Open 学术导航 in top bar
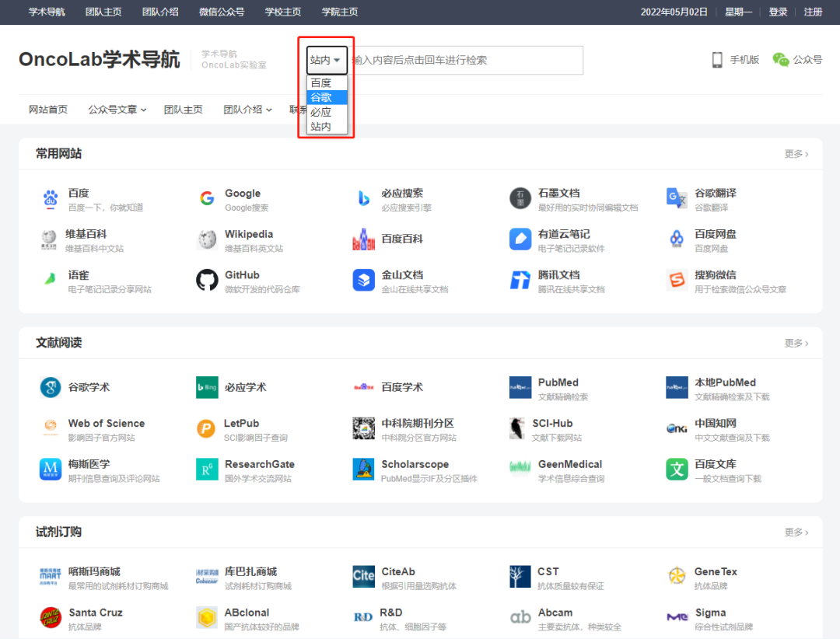 tap(47, 12)
